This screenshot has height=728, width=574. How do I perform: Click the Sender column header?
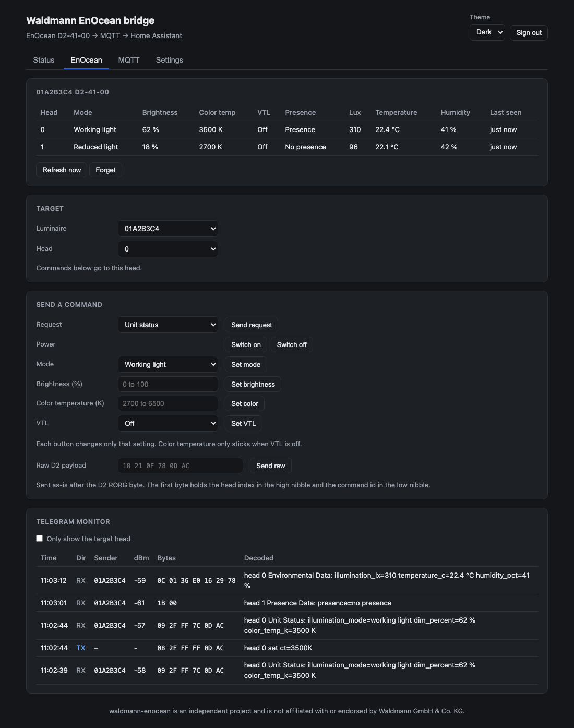click(x=106, y=558)
